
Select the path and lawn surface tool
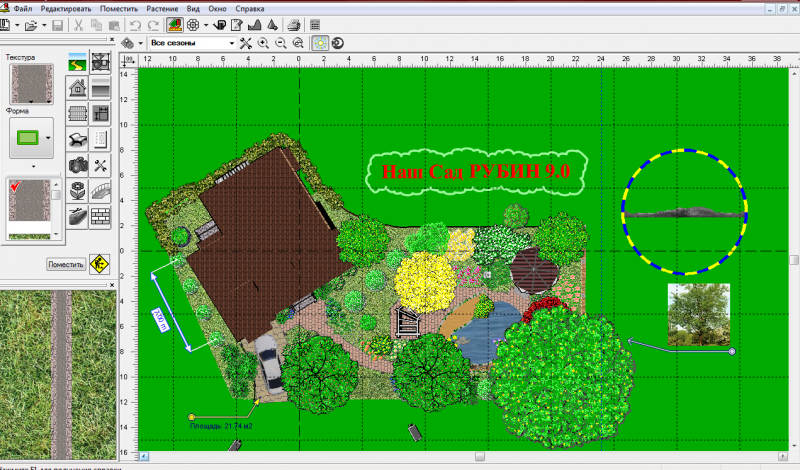[x=78, y=63]
